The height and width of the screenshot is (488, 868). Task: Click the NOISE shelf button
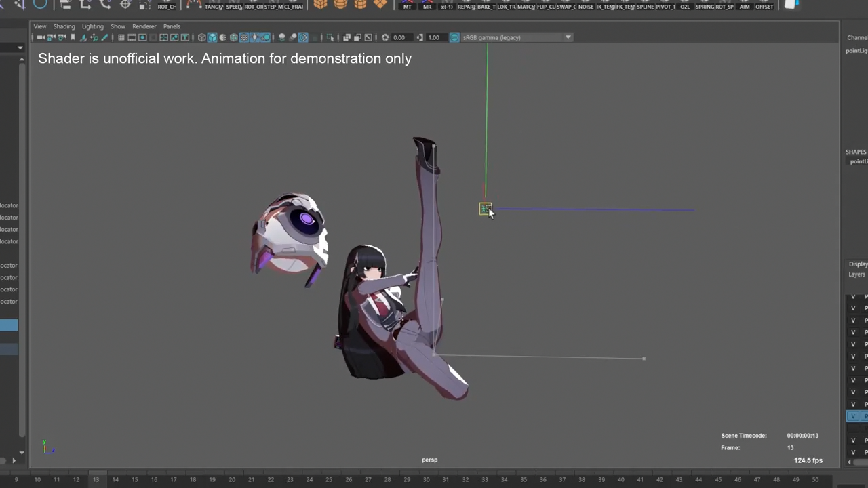[x=586, y=5]
